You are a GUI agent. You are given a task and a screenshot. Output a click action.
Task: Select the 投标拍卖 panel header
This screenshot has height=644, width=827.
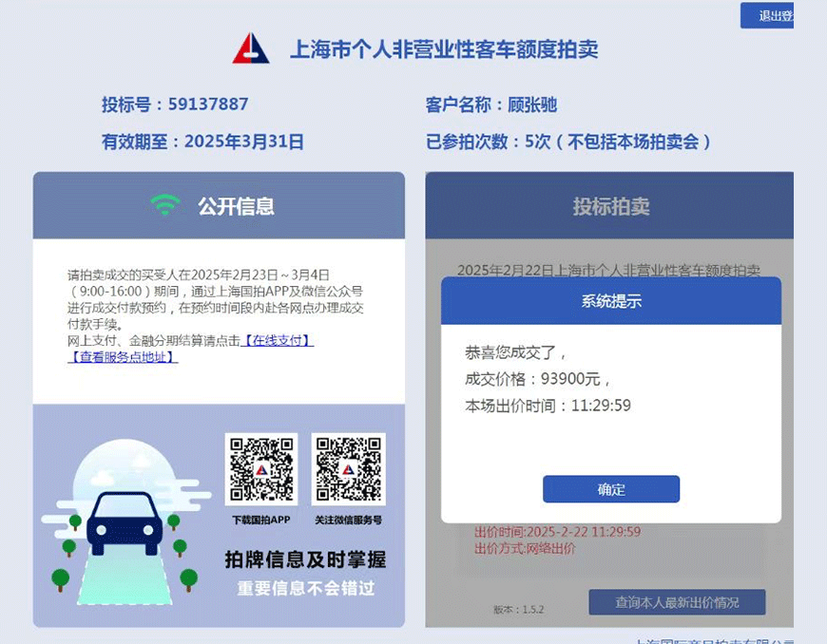pos(609,205)
